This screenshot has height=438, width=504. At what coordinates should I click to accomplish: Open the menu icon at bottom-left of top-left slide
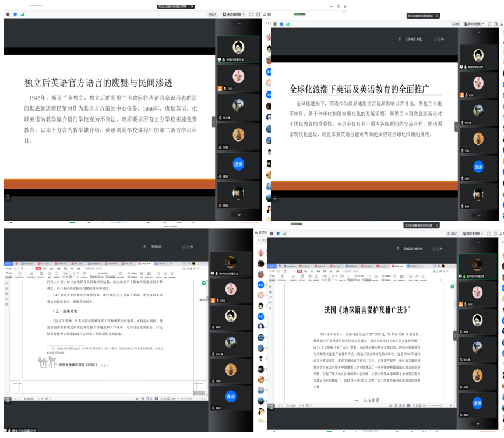point(8,197)
